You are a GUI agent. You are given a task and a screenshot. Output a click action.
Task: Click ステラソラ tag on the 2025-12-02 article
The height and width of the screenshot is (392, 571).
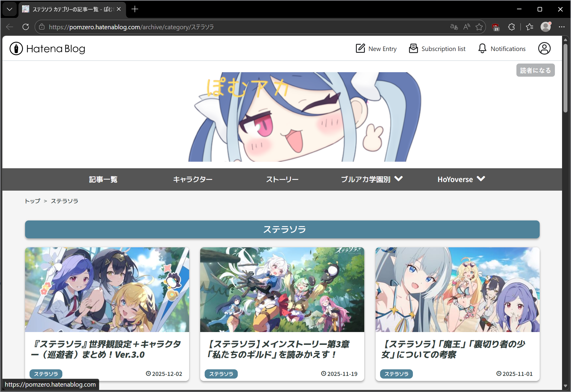(46, 374)
